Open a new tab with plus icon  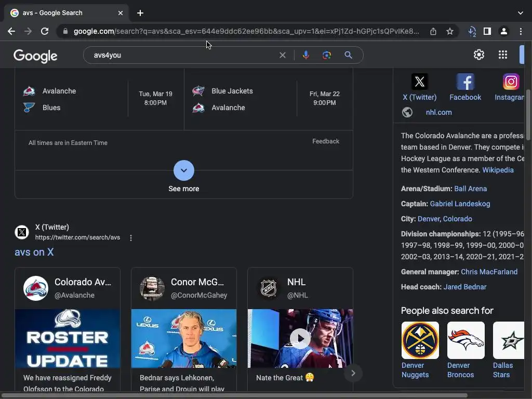coord(140,13)
